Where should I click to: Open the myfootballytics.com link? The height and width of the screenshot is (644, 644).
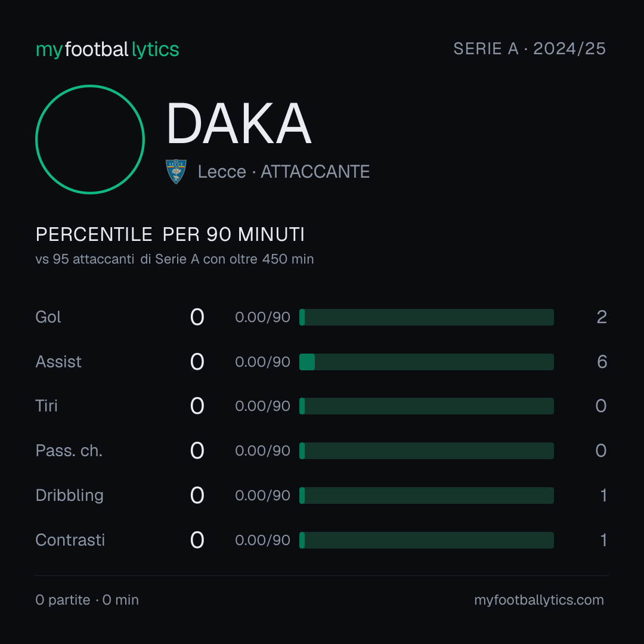[539, 600]
